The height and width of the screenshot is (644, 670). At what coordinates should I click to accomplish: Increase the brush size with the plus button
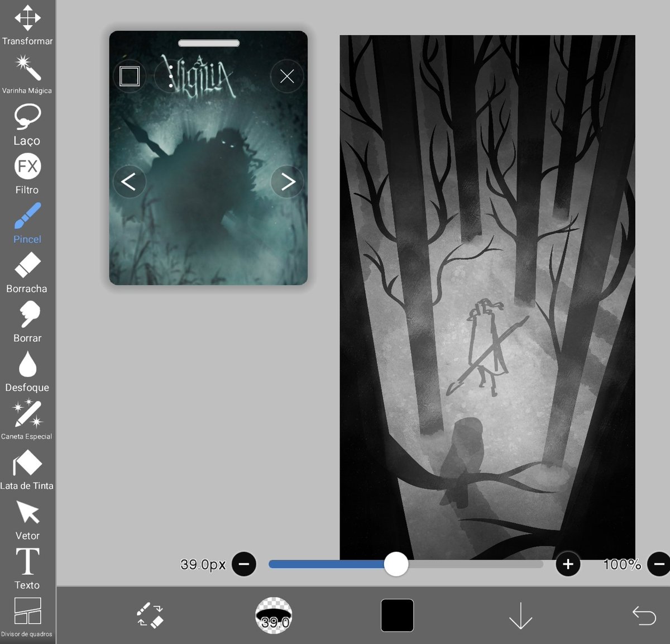pyautogui.click(x=568, y=564)
